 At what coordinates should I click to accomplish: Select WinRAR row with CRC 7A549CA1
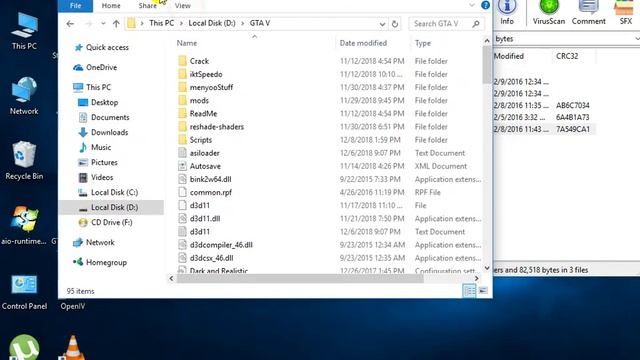tap(544, 129)
